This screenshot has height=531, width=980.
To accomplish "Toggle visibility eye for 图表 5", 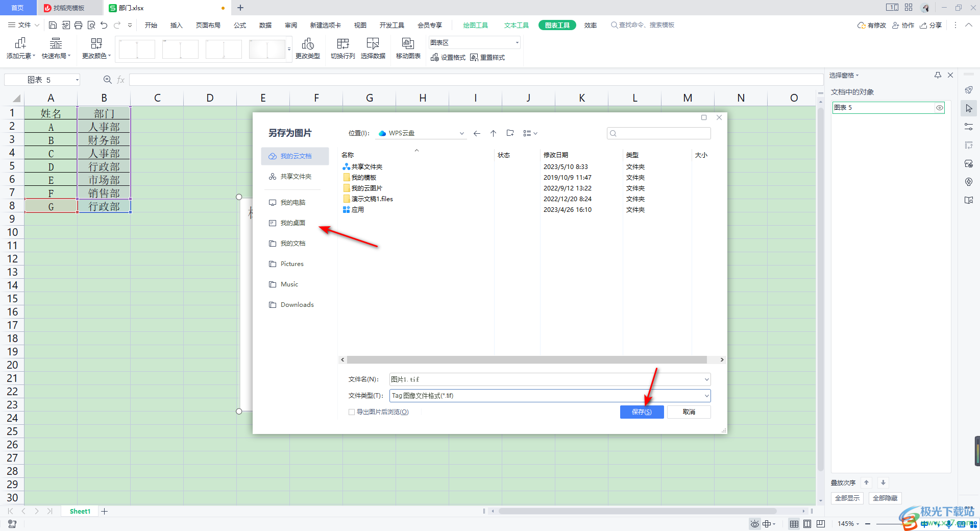I will pyautogui.click(x=939, y=108).
